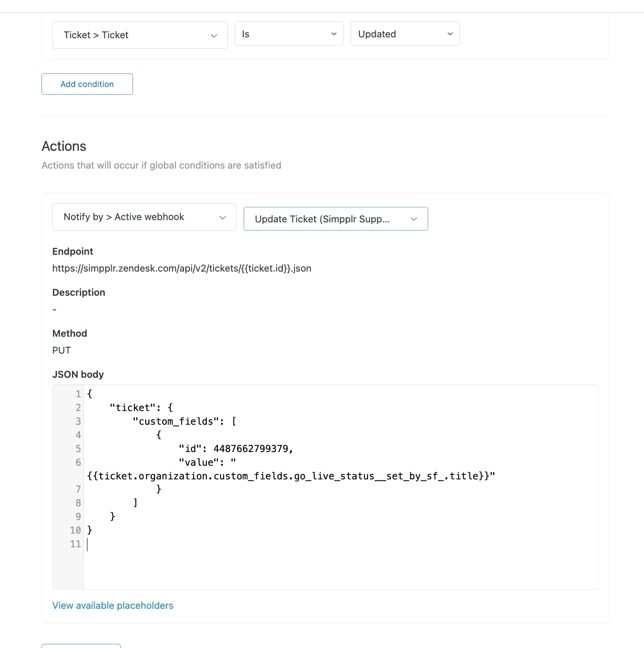Screen dimensions: 644x648
Task: Click the "Actions" section heading
Action: 64,146
